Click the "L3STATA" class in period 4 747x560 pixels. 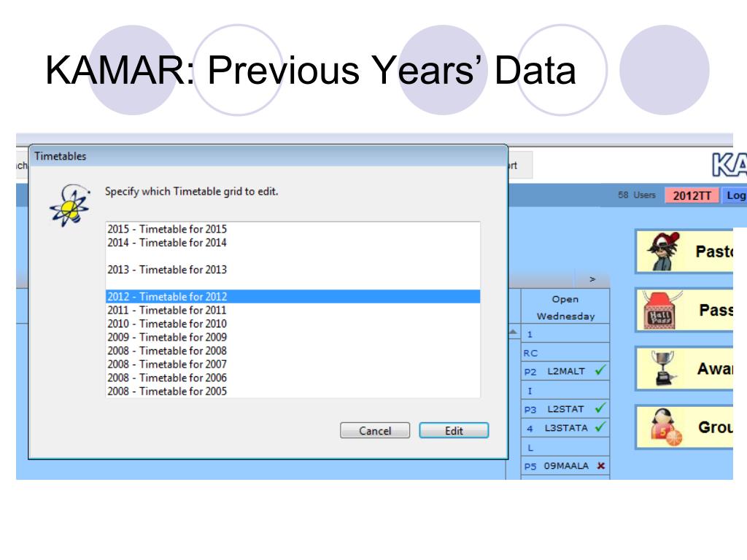(566, 428)
